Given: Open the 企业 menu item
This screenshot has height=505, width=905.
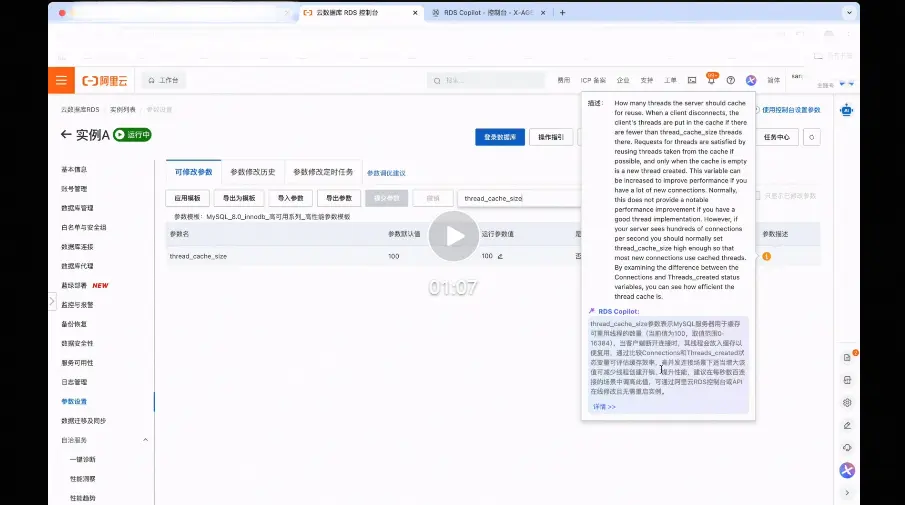Looking at the screenshot, I should click(623, 80).
